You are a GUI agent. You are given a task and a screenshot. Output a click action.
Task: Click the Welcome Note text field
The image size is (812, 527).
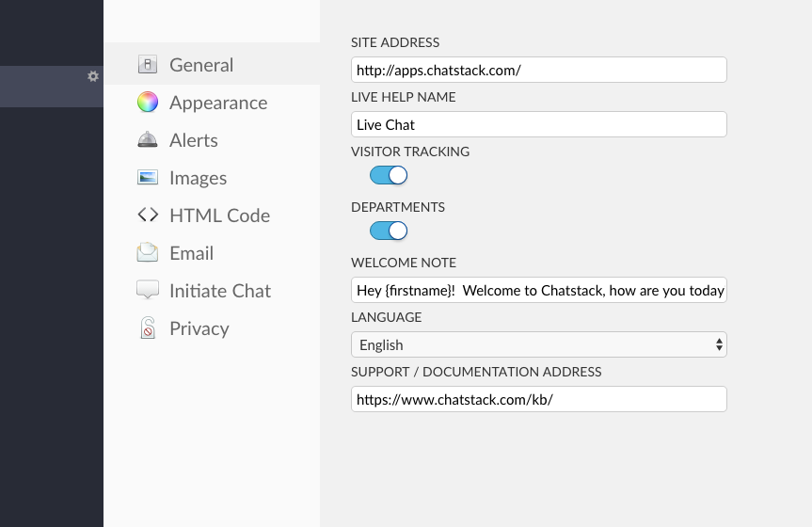pos(539,290)
